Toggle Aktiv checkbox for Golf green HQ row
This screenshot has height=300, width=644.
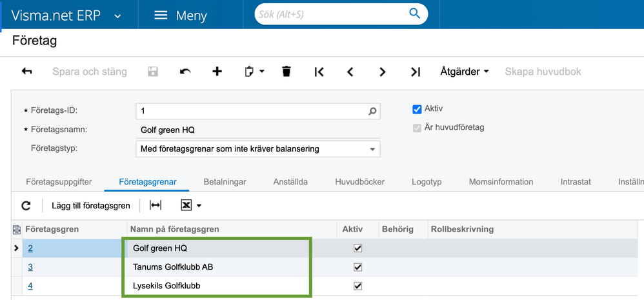click(357, 248)
